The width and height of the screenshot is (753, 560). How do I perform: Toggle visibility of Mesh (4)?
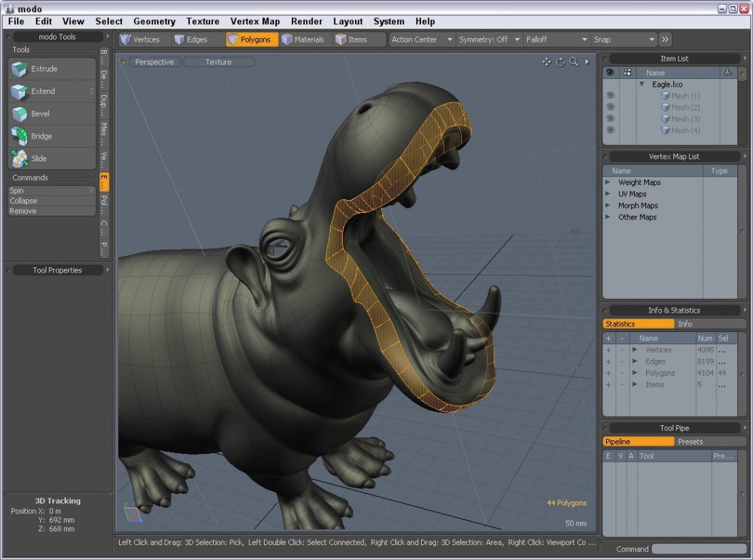(610, 130)
